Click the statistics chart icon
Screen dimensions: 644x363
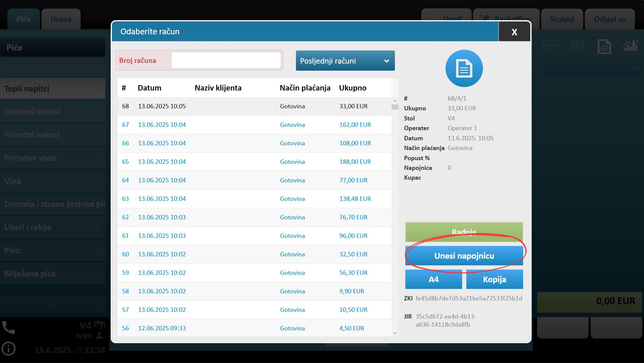tap(630, 46)
